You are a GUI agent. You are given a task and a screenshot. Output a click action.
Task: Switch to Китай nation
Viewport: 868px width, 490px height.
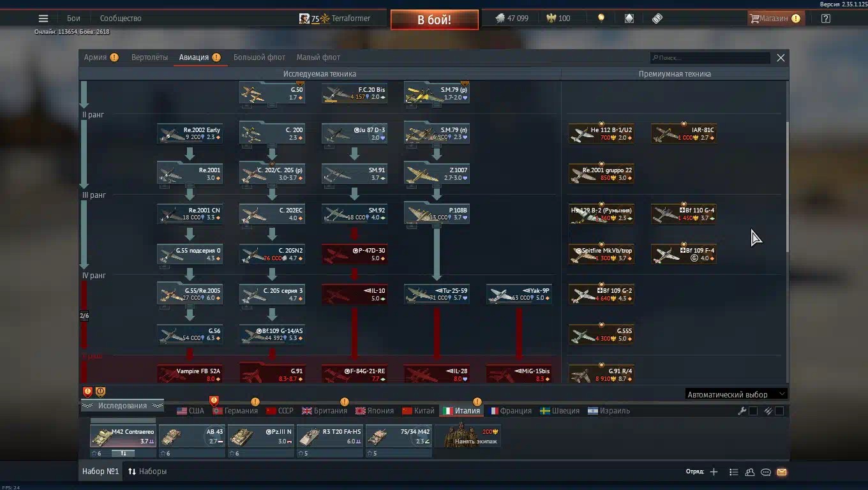coord(419,411)
